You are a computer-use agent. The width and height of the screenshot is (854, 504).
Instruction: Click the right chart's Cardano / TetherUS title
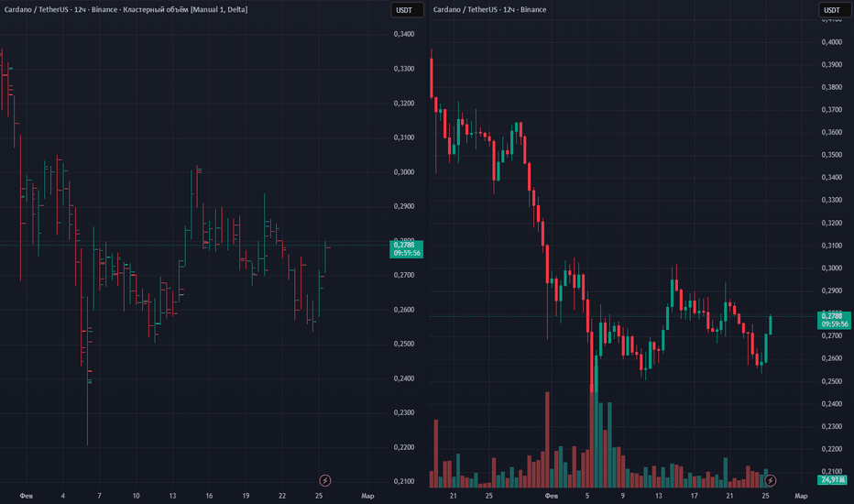(x=489, y=9)
